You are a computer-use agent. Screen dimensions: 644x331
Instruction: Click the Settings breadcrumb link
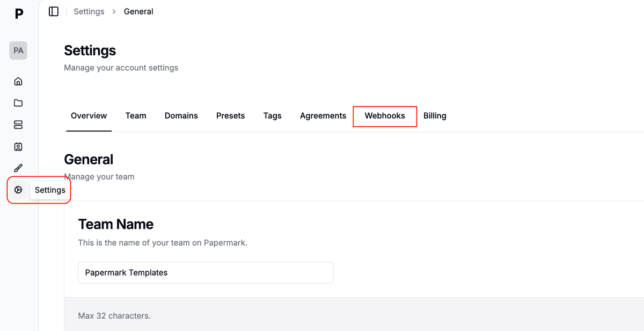[x=89, y=11]
